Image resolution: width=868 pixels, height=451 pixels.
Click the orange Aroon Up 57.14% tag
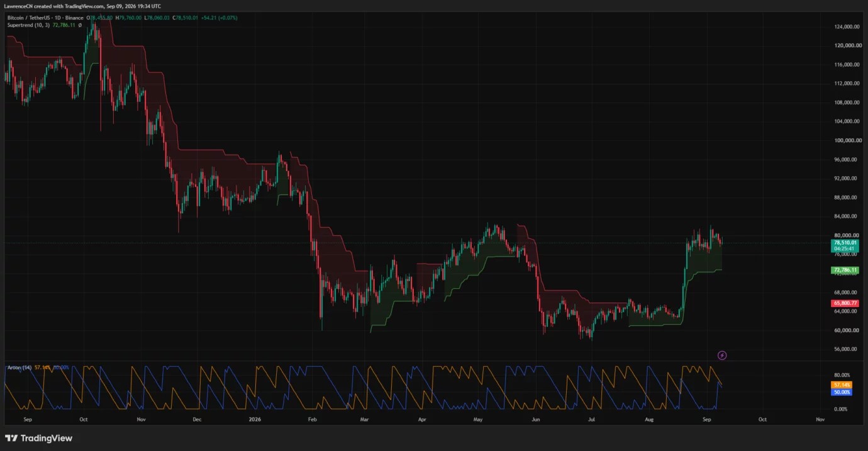coord(842,384)
